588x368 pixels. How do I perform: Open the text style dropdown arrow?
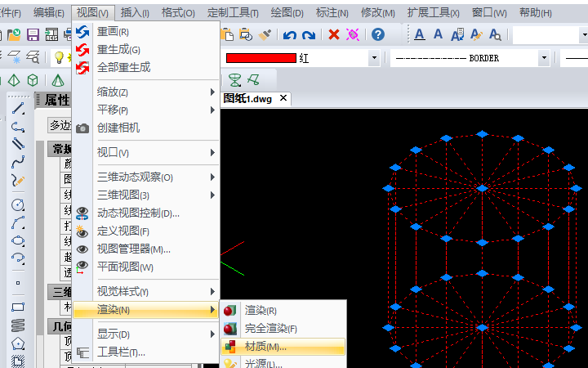point(583,35)
